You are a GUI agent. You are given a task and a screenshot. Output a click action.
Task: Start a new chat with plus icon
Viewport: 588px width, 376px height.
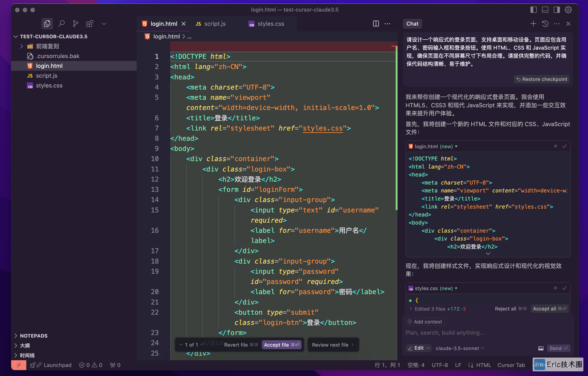533,24
